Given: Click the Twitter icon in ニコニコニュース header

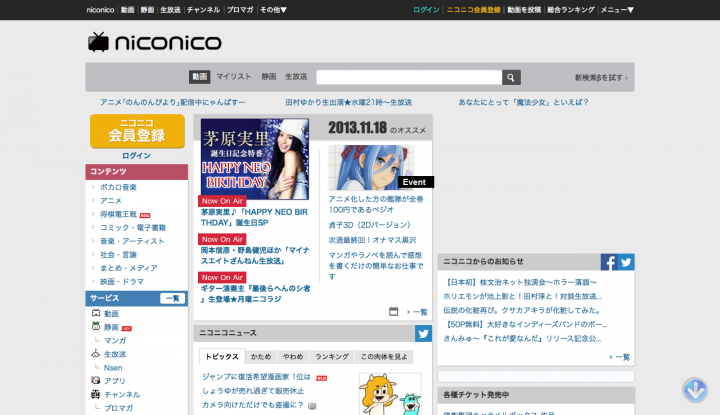Looking at the screenshot, I should tap(423, 333).
